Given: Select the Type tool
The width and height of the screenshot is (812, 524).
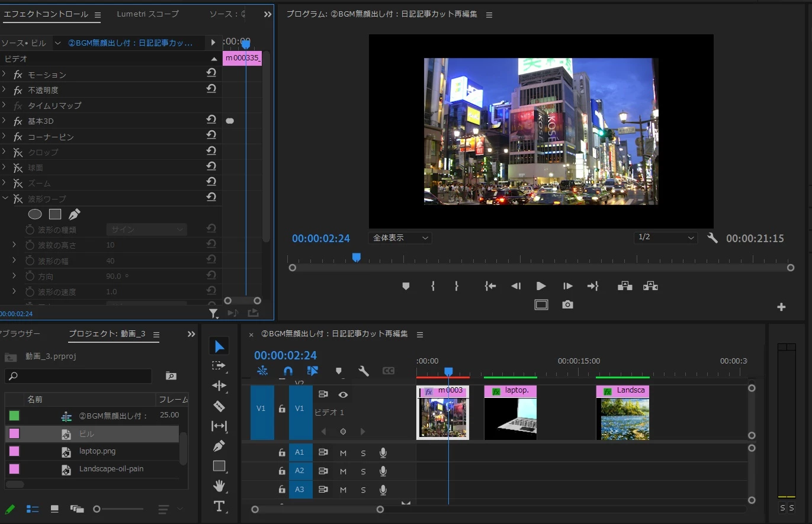Looking at the screenshot, I should (219, 506).
